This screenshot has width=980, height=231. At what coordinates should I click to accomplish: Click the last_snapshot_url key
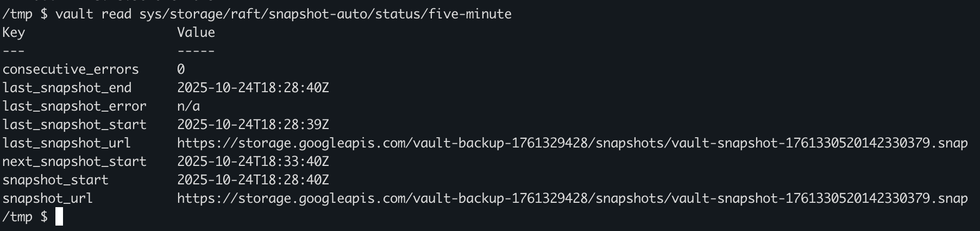[67, 143]
